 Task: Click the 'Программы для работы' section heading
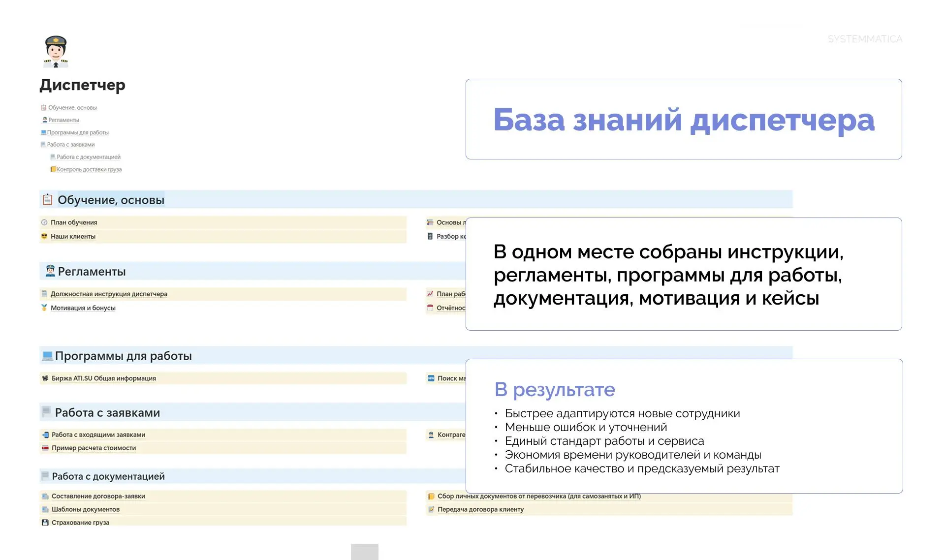point(124,356)
